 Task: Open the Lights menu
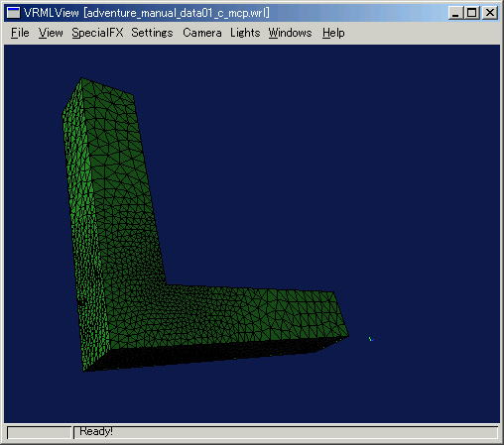tap(245, 33)
